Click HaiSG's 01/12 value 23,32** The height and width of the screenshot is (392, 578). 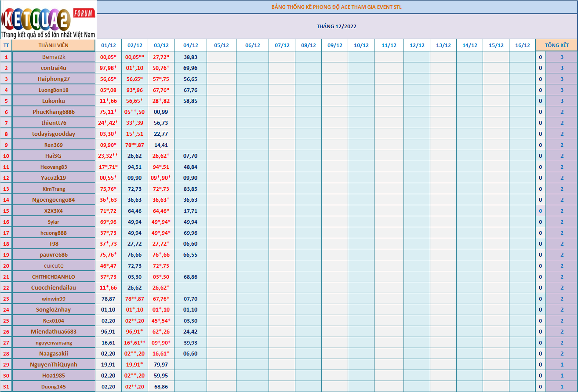pos(108,156)
